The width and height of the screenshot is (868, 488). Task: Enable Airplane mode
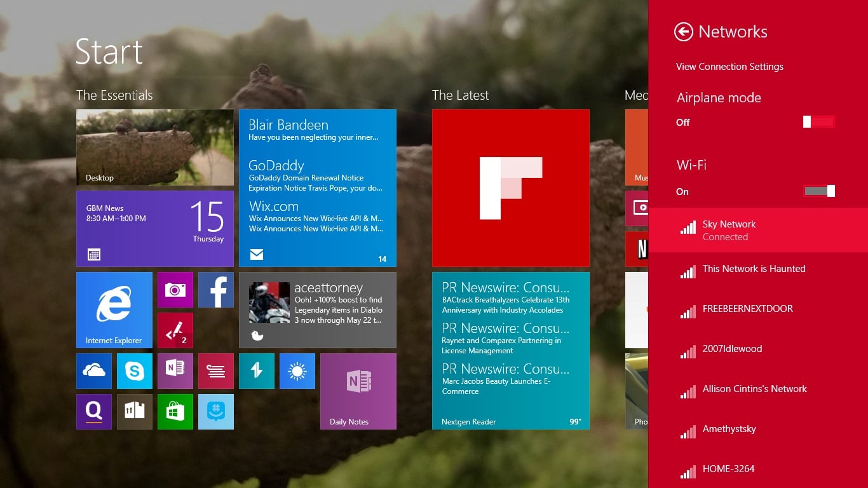click(x=819, y=121)
